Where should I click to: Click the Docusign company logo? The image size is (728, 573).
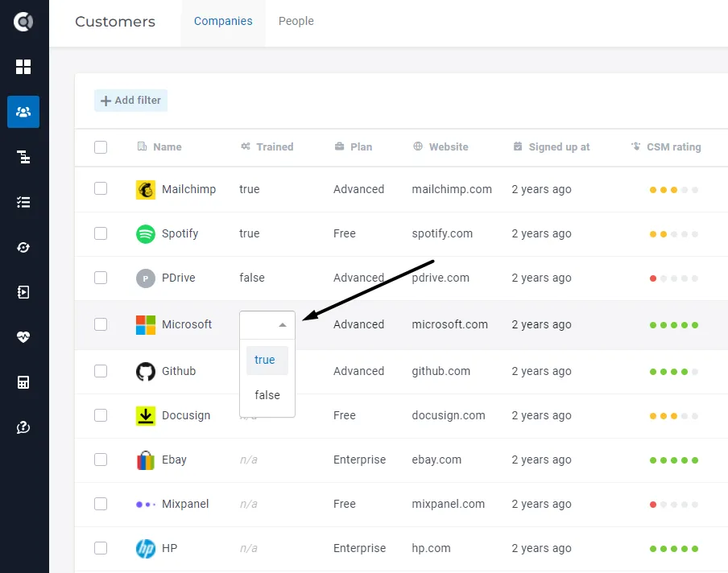click(x=145, y=416)
